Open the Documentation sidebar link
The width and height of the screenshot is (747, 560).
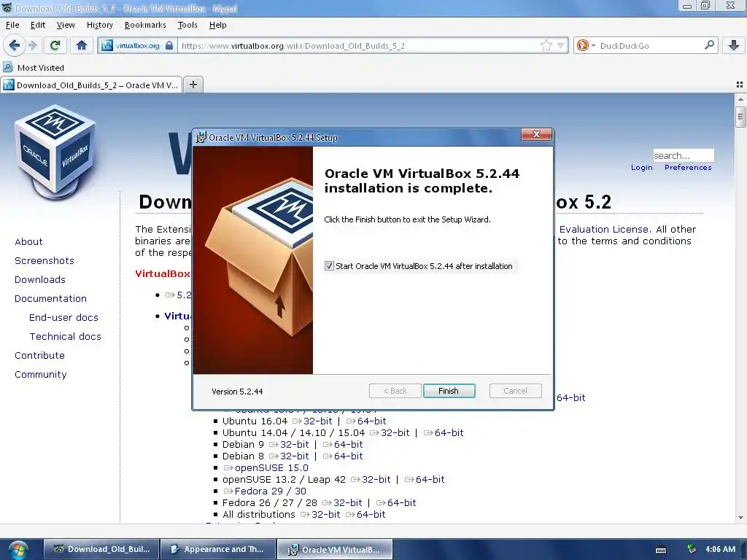point(50,298)
